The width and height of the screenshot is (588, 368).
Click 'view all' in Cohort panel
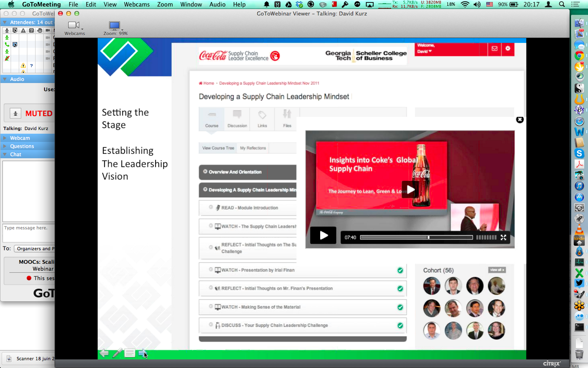(497, 270)
